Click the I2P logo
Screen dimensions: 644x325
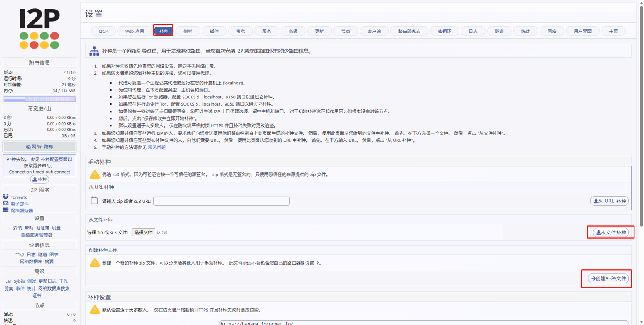pyautogui.click(x=39, y=27)
